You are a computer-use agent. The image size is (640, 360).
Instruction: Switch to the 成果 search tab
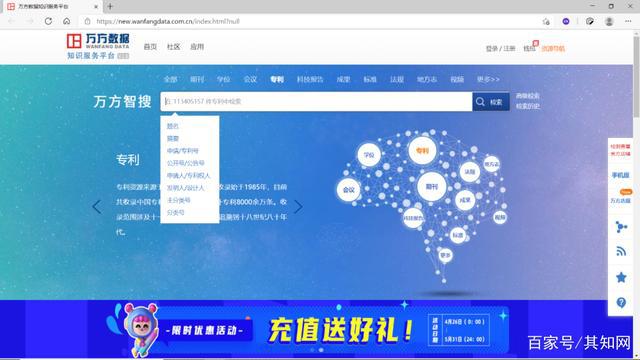tap(343, 79)
